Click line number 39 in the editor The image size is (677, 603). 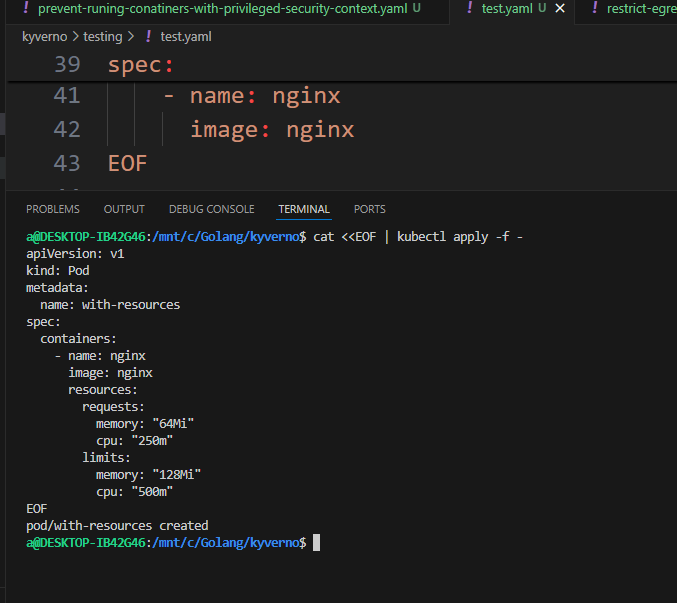click(67, 65)
